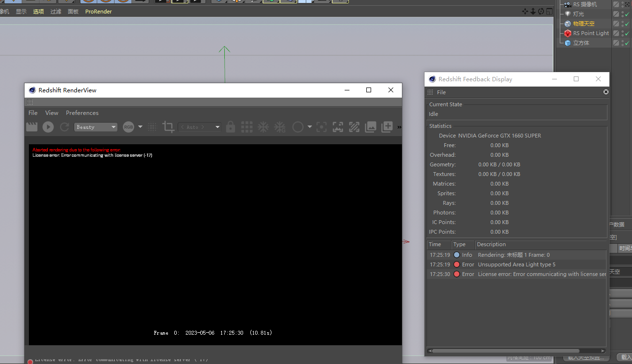Open the Auto color space dropdown

(x=199, y=126)
